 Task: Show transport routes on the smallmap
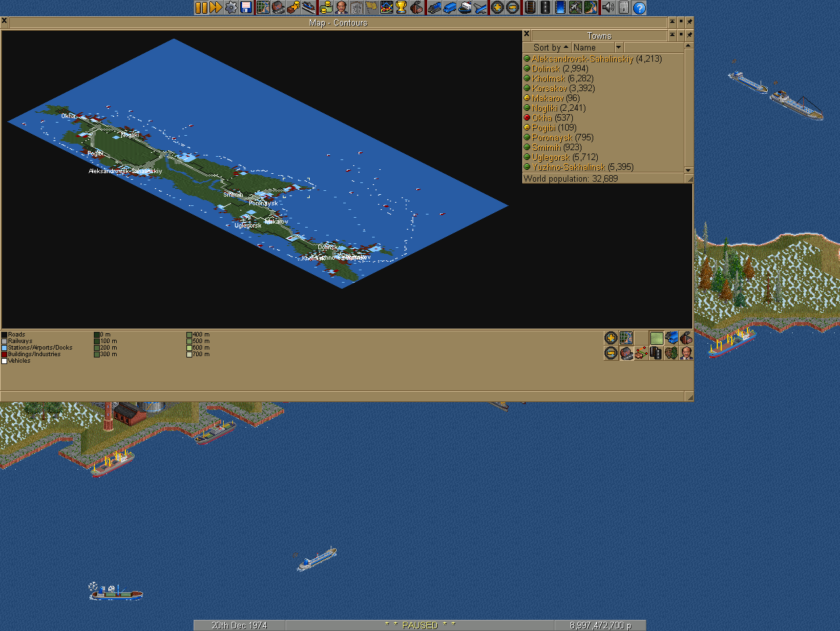pos(657,353)
